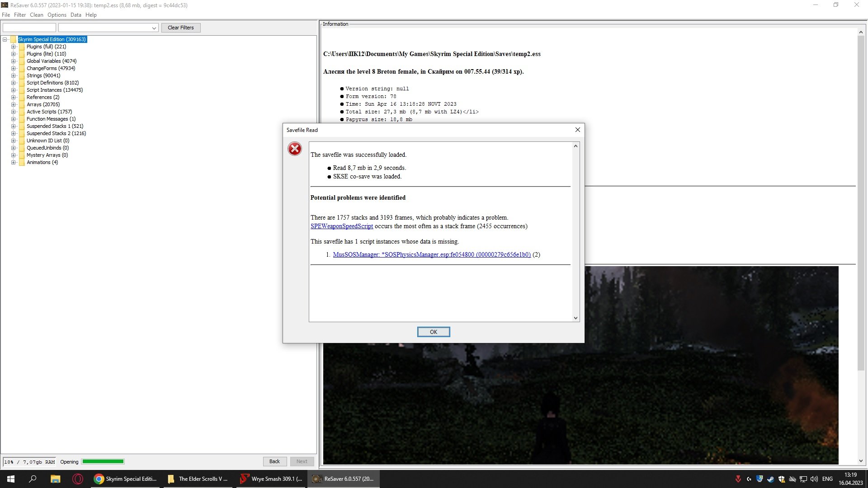Expand the Active Scripts tree node

tap(14, 112)
